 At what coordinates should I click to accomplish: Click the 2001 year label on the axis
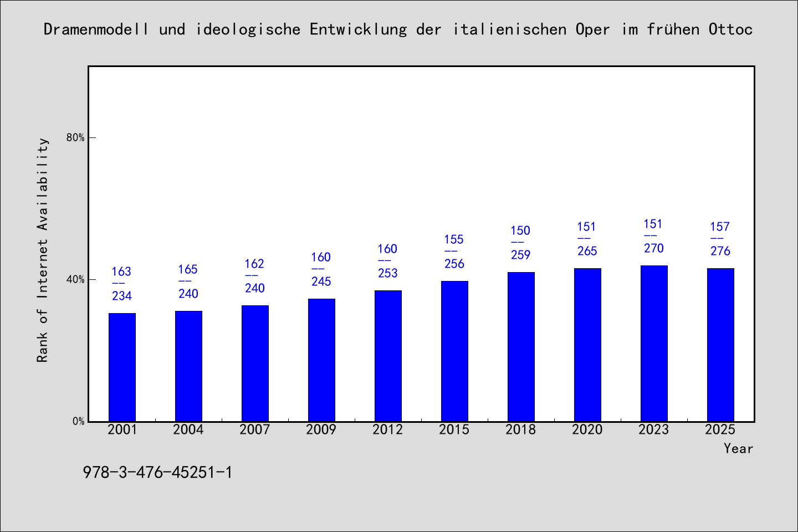point(122,429)
